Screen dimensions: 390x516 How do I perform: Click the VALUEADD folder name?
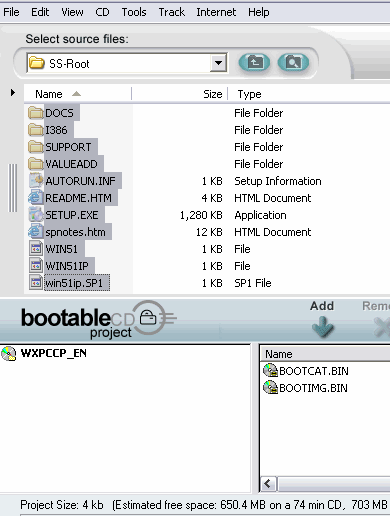71,164
